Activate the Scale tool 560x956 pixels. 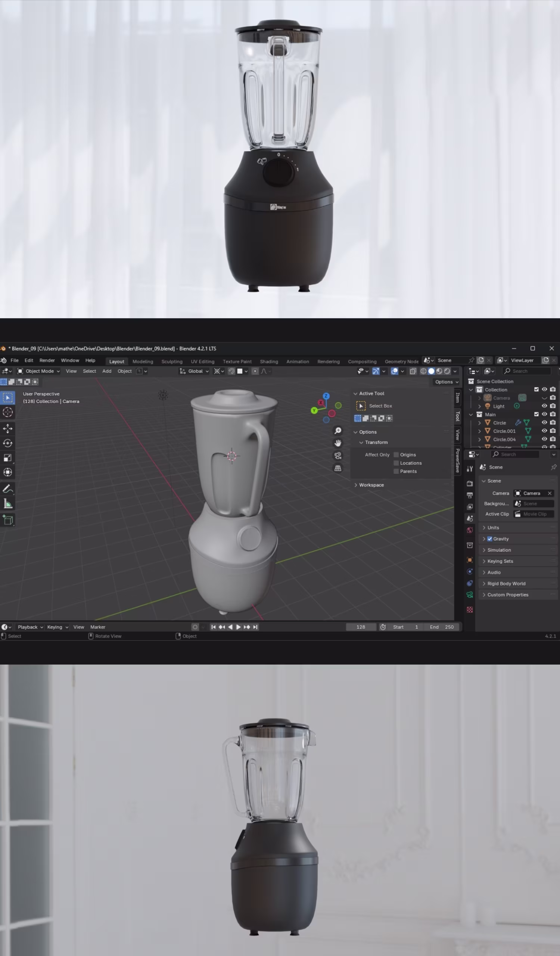pos(7,458)
